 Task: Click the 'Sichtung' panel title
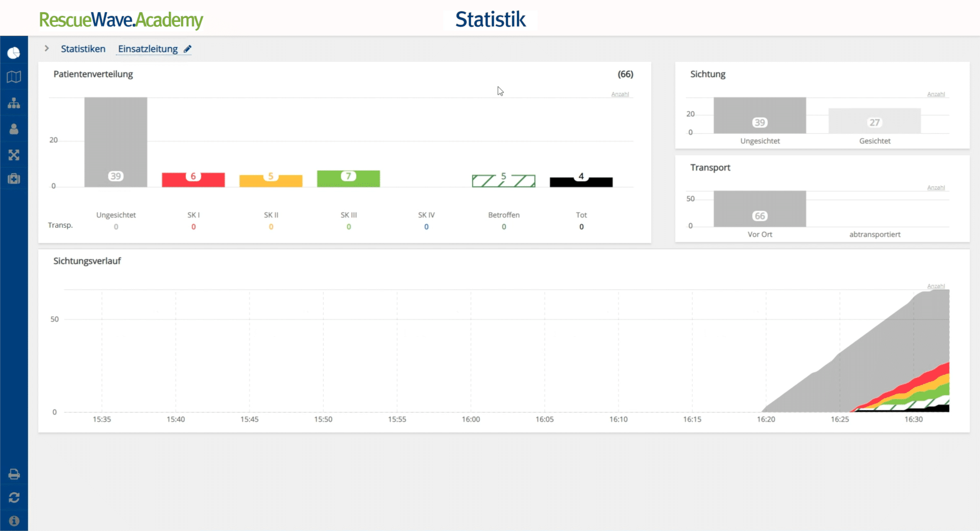coord(708,74)
